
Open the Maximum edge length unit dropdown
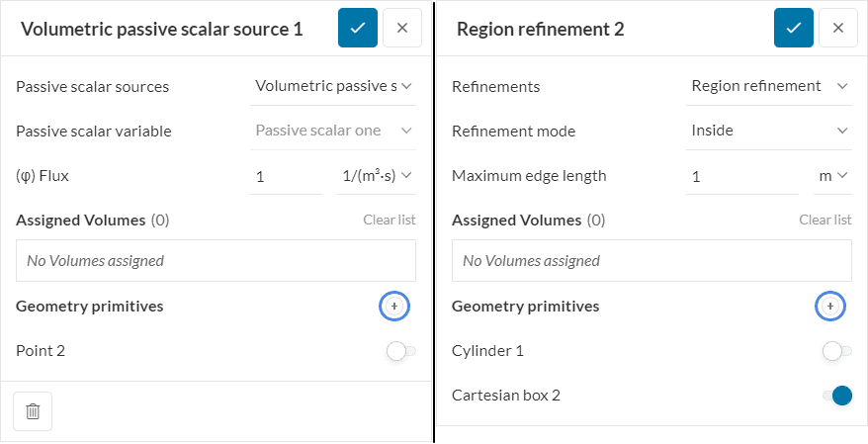click(x=832, y=176)
